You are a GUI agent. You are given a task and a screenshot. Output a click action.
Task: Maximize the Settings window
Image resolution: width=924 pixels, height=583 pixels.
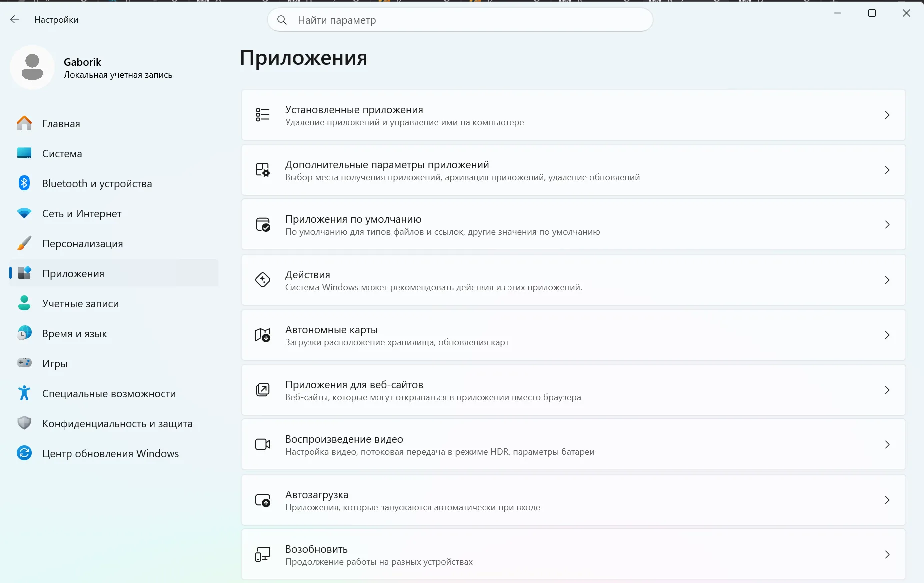[872, 13]
